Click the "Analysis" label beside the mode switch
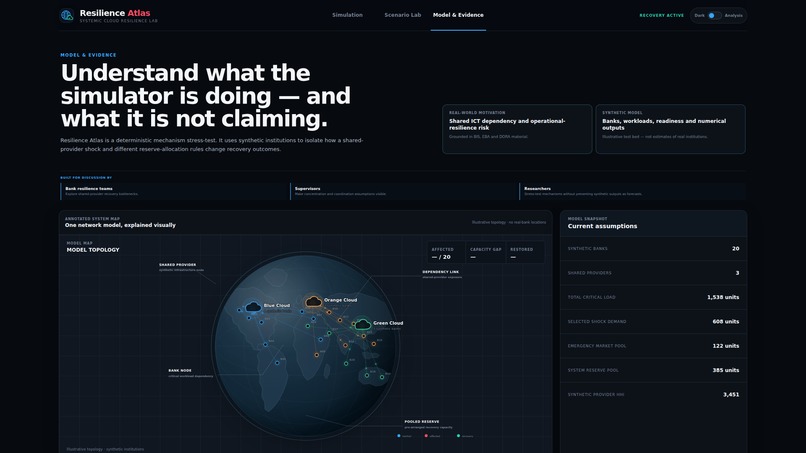Image resolution: width=806 pixels, height=453 pixels. (x=734, y=15)
